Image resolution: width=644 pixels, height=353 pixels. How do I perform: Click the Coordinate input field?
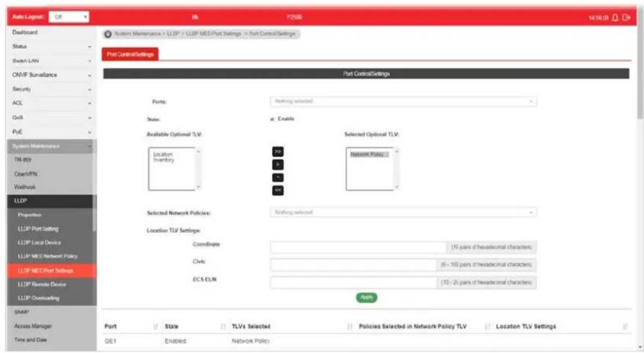(358, 247)
